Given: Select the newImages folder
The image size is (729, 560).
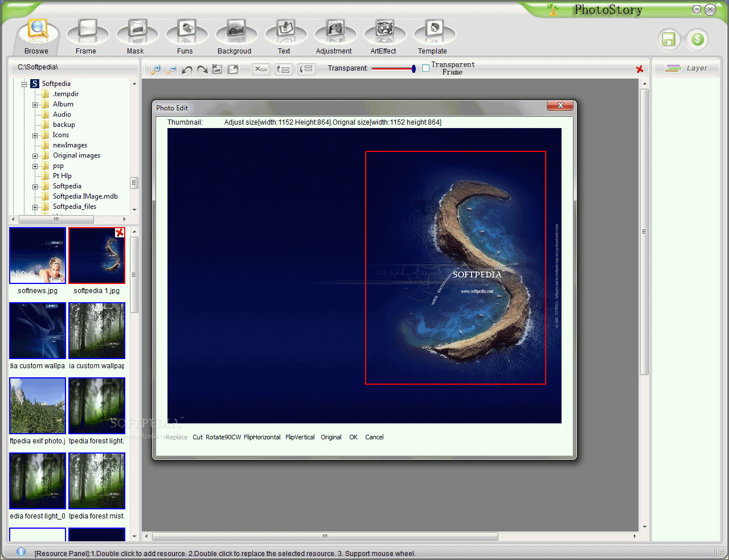Looking at the screenshot, I should click(70, 145).
